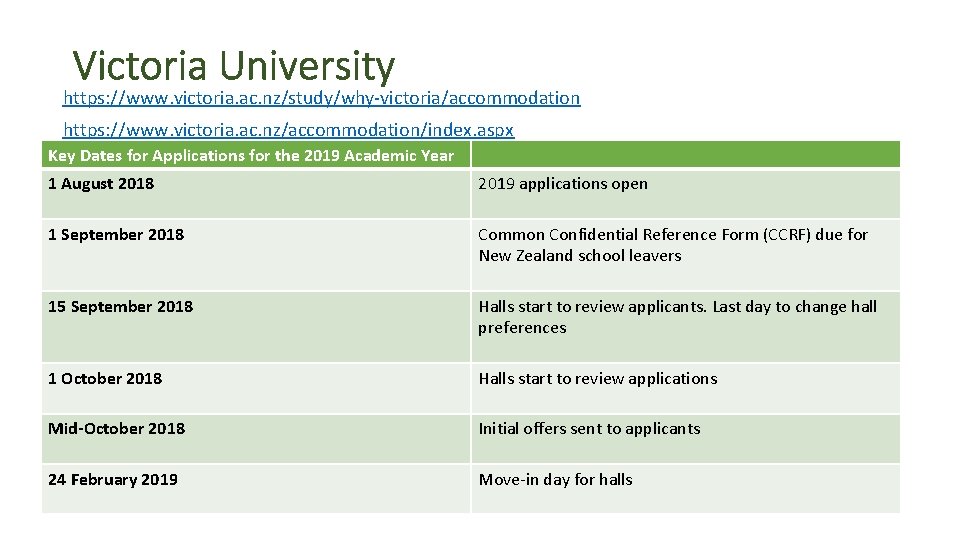Select the '1 October 2018' date cell

pos(256,388)
